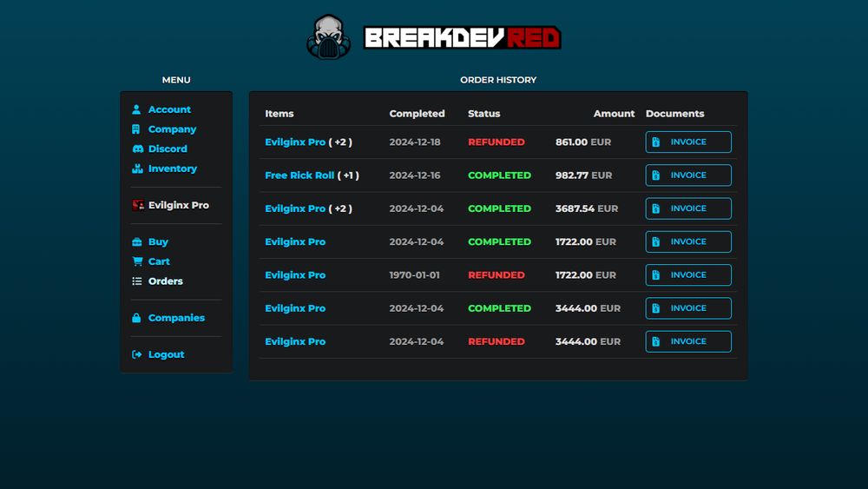Click the Status column header

pos(483,114)
